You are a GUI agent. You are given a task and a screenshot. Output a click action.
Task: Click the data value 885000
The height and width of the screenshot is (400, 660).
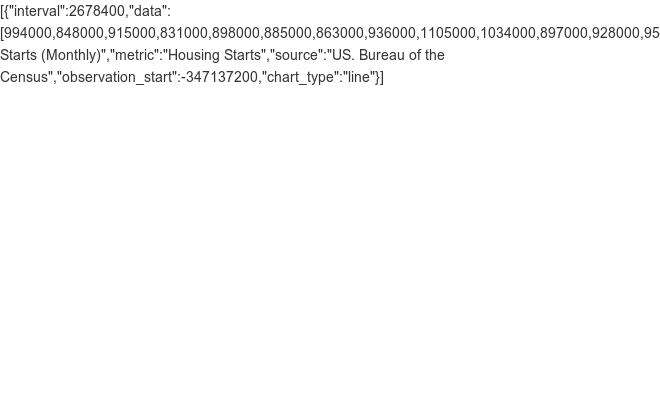(x=288, y=33)
